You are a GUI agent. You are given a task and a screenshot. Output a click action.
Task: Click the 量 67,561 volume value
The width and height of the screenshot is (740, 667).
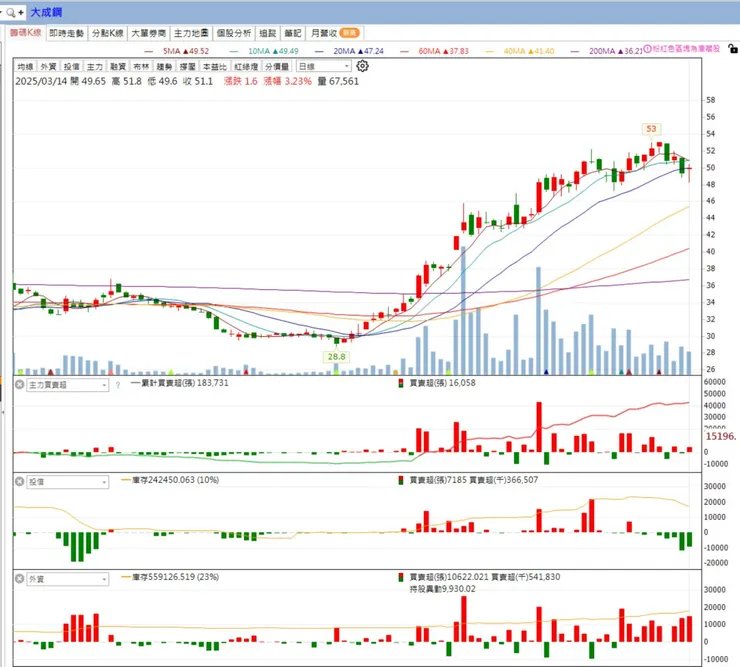338,81
